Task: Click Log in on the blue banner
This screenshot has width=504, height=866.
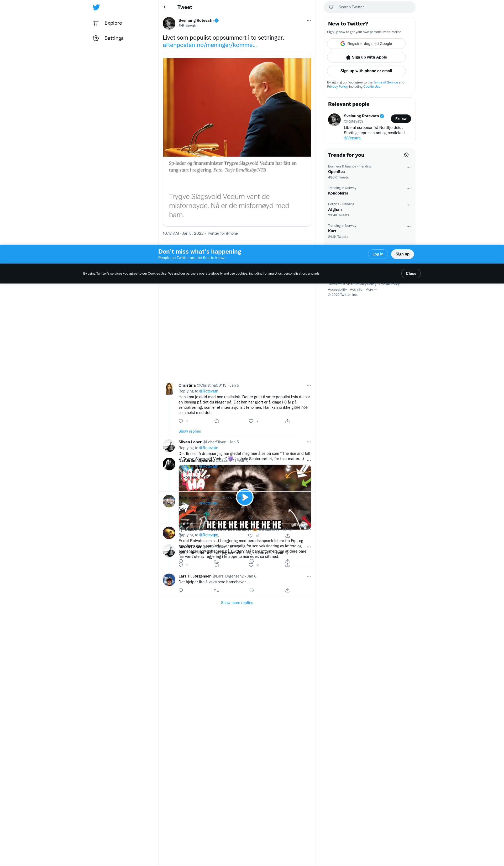Action: (377, 254)
